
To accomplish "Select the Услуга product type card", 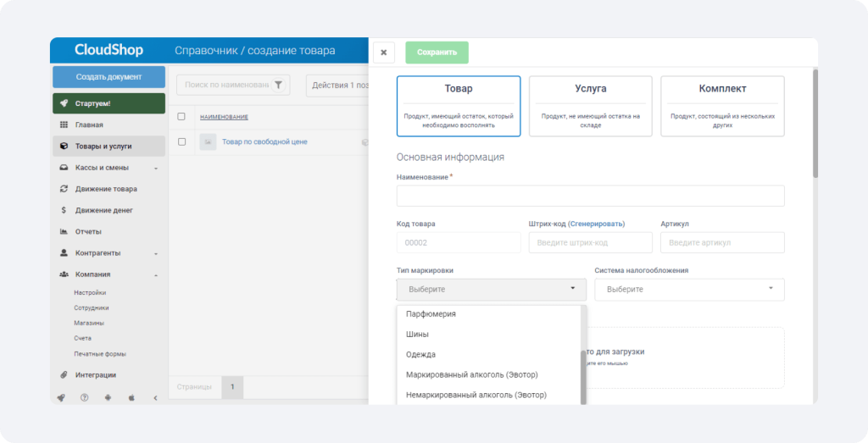I will coord(591,106).
